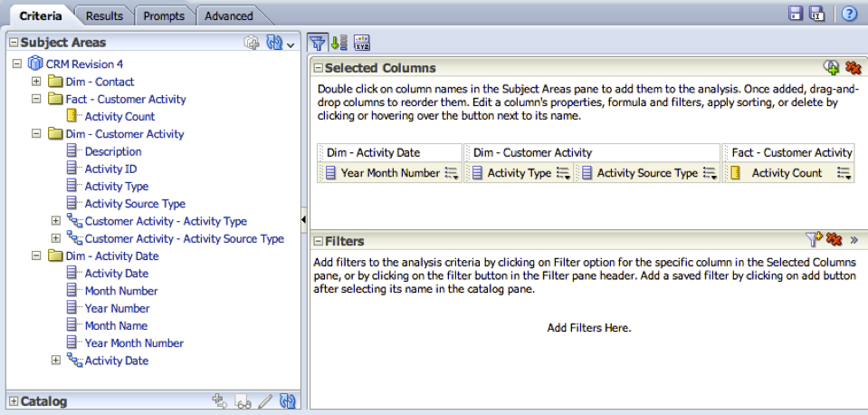Click the Selected Columns toolbar sort icon
The width and height of the screenshot is (868, 415).
tap(339, 43)
